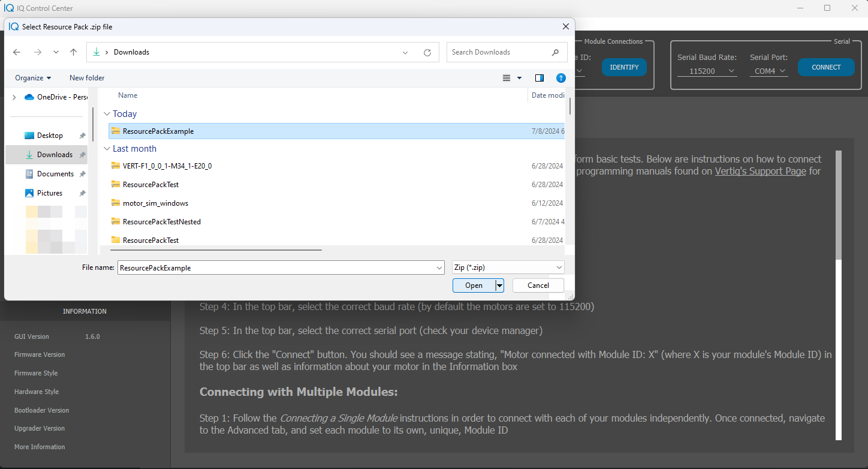Click GUI Version 1.6.0 value
The width and height of the screenshot is (868, 469).
pyautogui.click(x=92, y=336)
